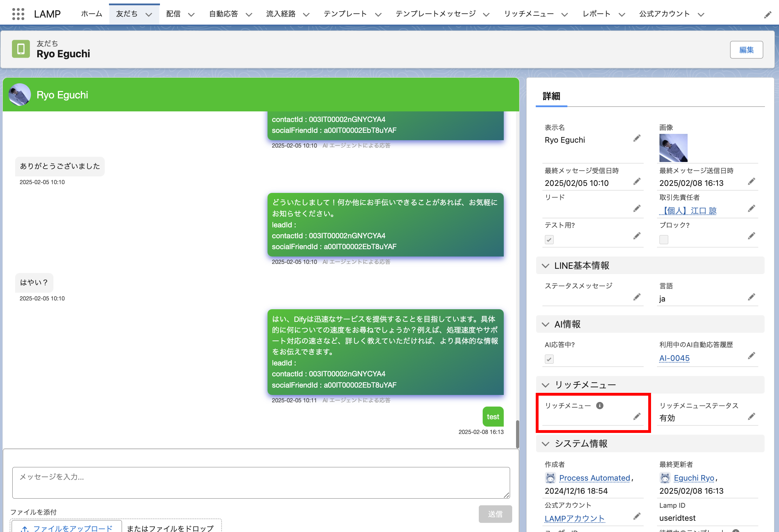This screenshot has height=532, width=779.
Task: Click the pencil icon for 取引先責任者 field
Action: tap(751, 209)
